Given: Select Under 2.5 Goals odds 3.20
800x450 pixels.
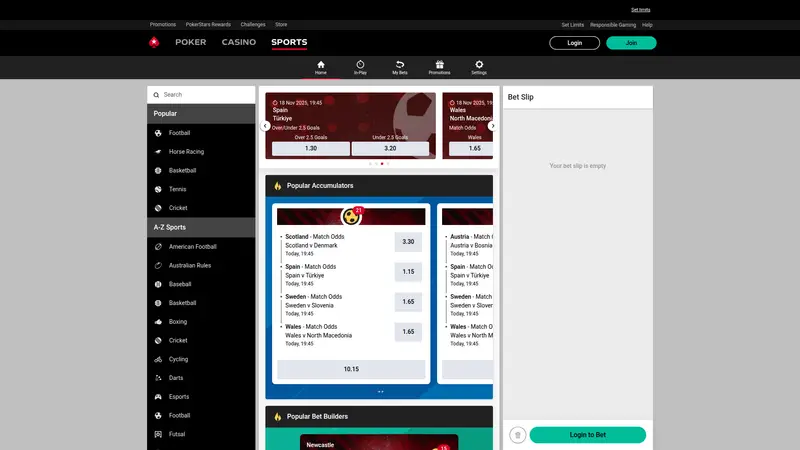Looking at the screenshot, I should tap(390, 148).
